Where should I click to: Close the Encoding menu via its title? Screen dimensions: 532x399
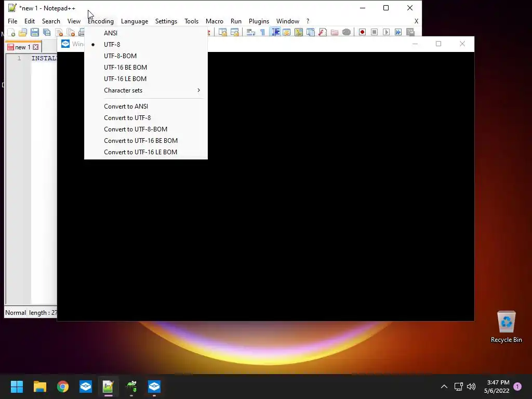click(101, 21)
